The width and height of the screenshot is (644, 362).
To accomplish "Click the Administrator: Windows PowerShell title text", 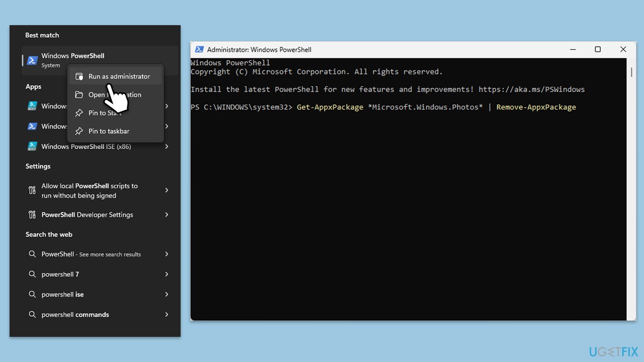I will click(259, 50).
